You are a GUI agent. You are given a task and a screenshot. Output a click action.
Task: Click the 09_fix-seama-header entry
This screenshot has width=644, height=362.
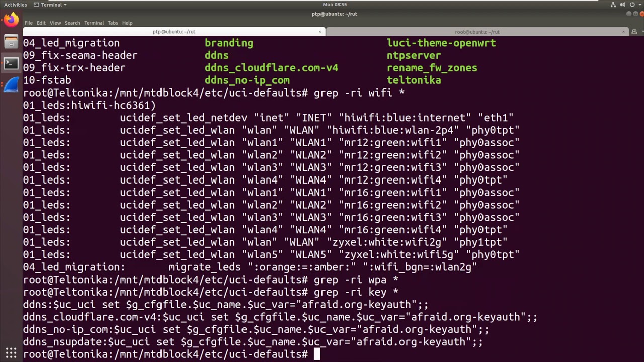[80, 55]
